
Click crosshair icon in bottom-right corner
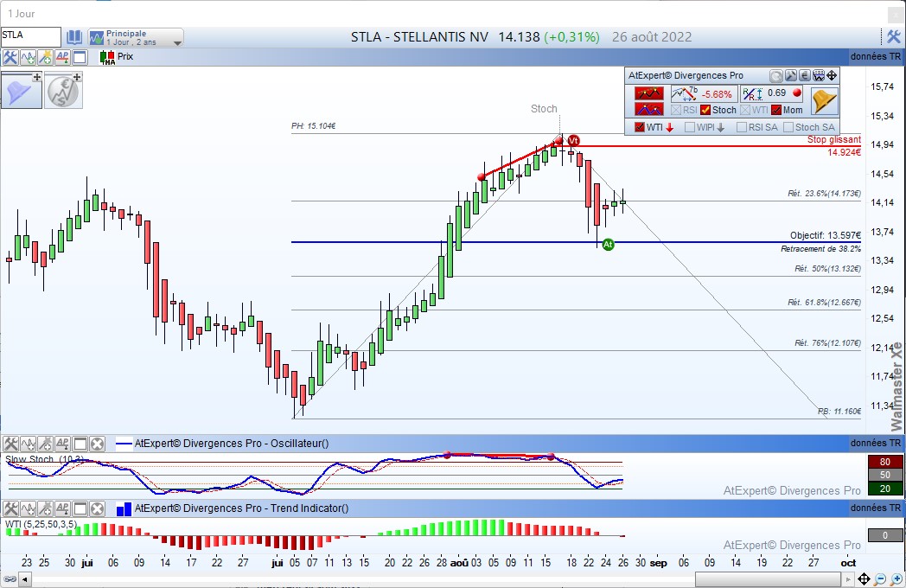coord(864,578)
